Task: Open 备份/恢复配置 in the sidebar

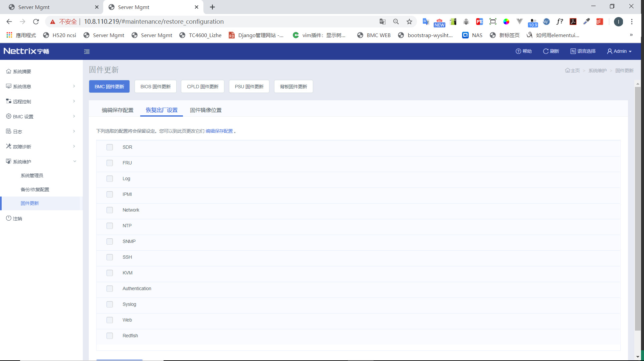Action: pyautogui.click(x=35, y=190)
